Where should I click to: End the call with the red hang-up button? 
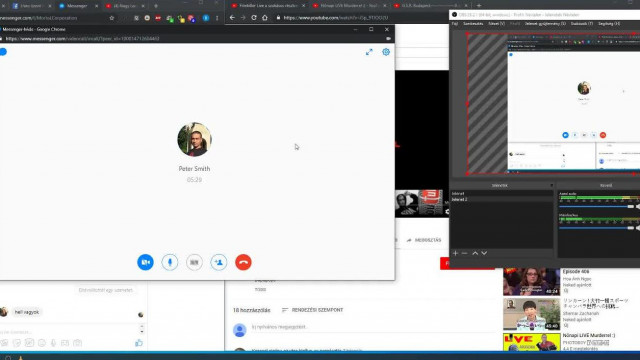243,262
